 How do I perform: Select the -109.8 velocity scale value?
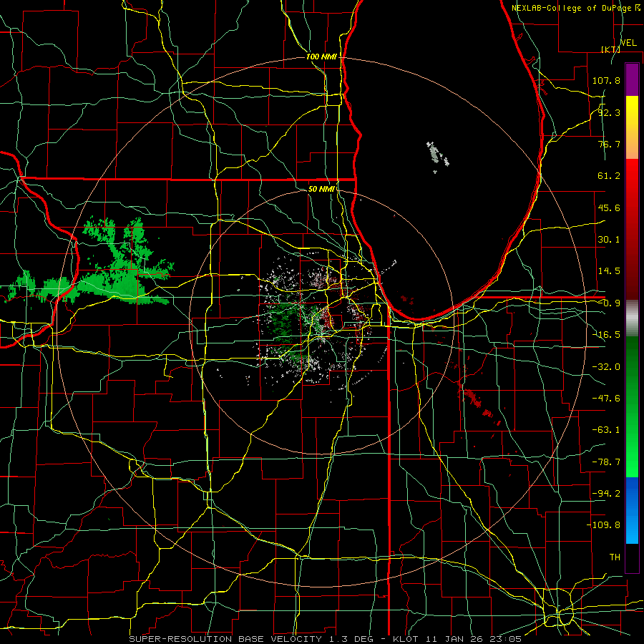tap(603, 525)
